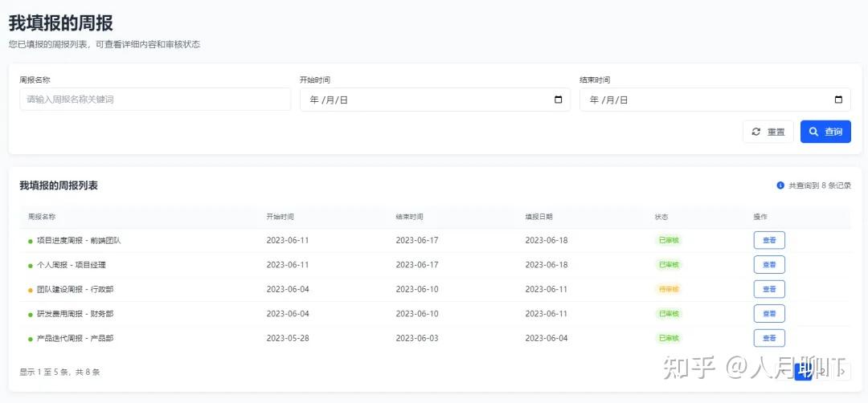
Task: Click the 填报日期 column header
Action: [538, 217]
